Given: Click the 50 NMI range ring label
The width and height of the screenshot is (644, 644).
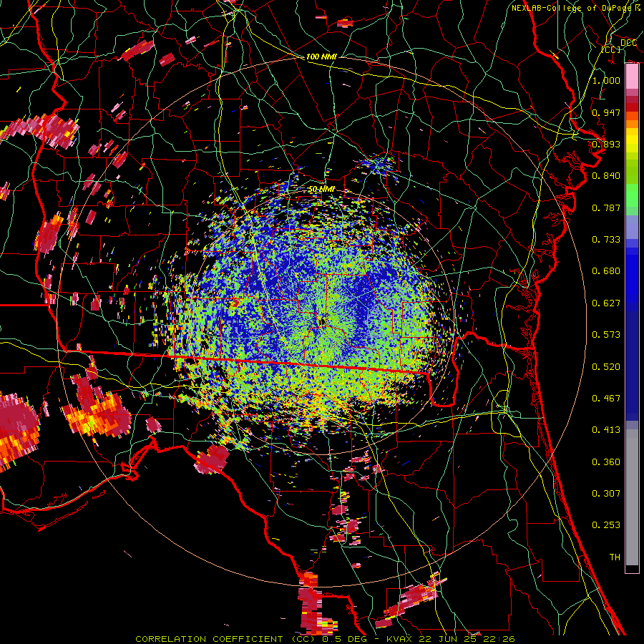Looking at the screenshot, I should click(321, 190).
